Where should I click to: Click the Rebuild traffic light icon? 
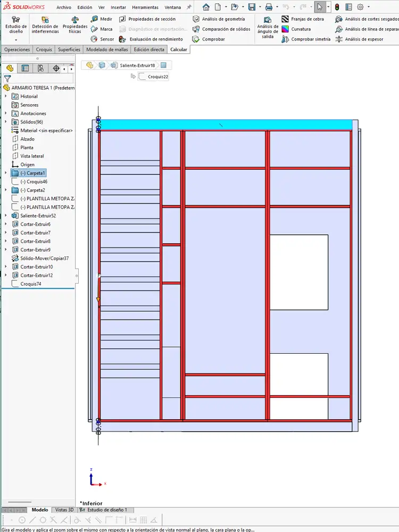pyautogui.click(x=337, y=7)
